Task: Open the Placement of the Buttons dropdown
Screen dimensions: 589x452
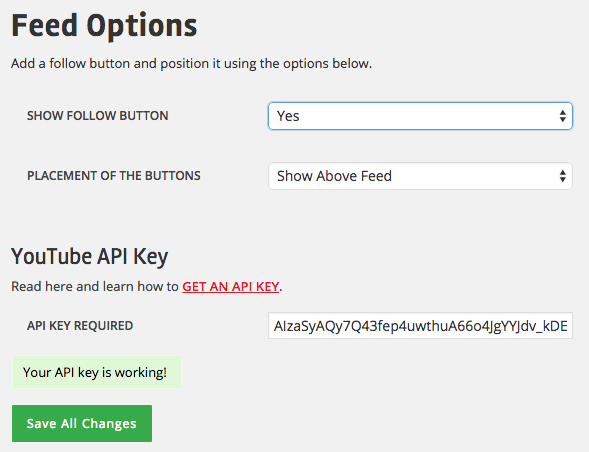Action: (x=420, y=176)
